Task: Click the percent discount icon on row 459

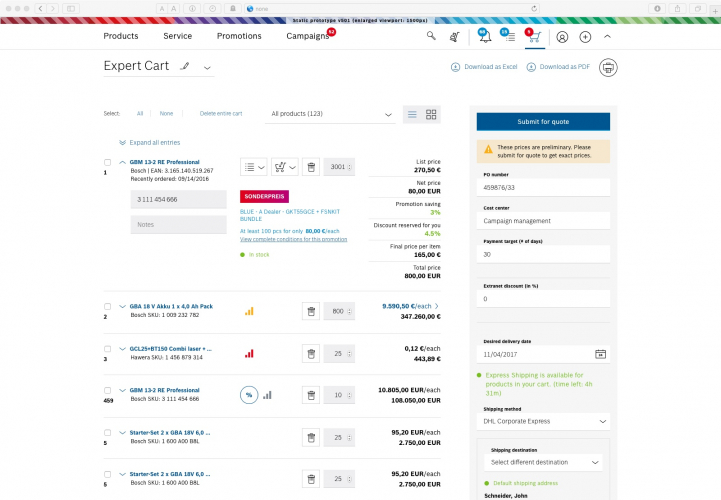Action: pyautogui.click(x=249, y=395)
